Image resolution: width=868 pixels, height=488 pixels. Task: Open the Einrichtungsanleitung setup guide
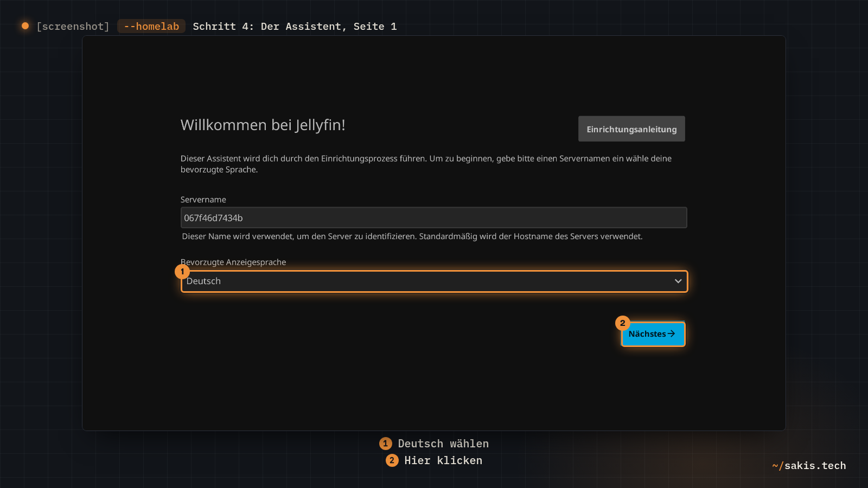631,129
